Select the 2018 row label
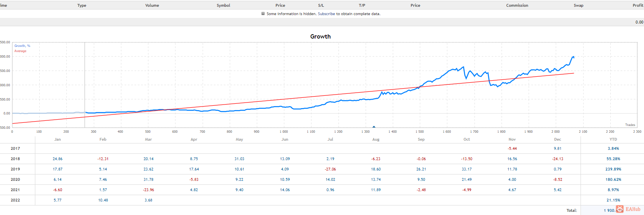Screen dimensions: 644x215 pos(15,159)
